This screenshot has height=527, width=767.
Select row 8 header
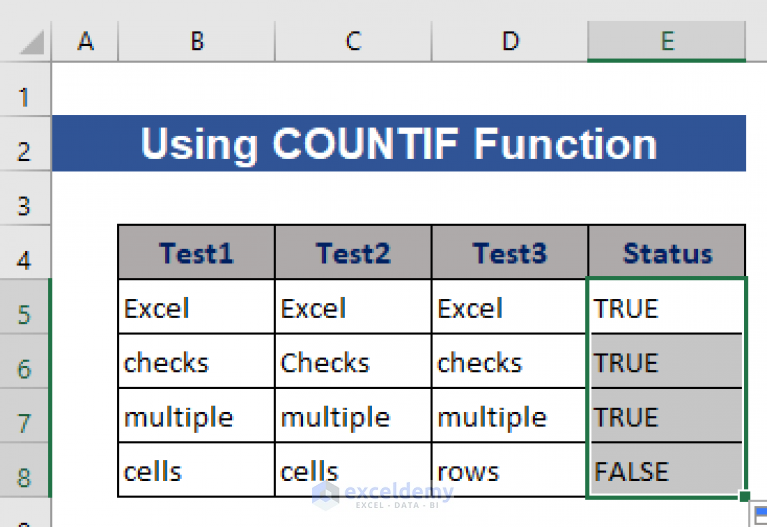25,470
